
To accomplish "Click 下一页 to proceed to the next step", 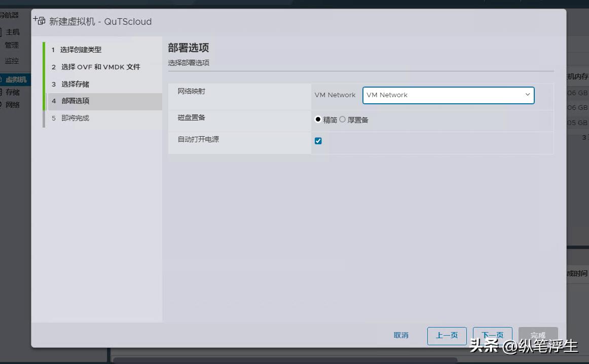I will 492,336.
